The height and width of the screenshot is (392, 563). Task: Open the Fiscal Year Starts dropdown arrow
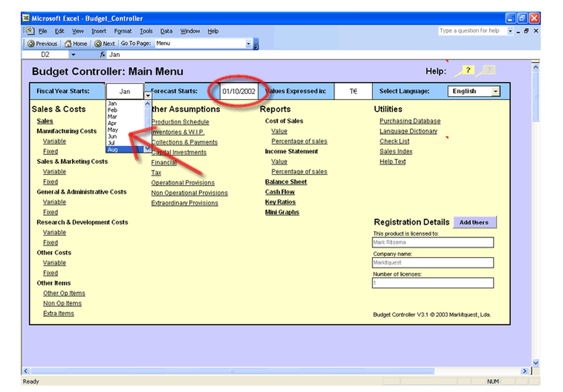[148, 96]
